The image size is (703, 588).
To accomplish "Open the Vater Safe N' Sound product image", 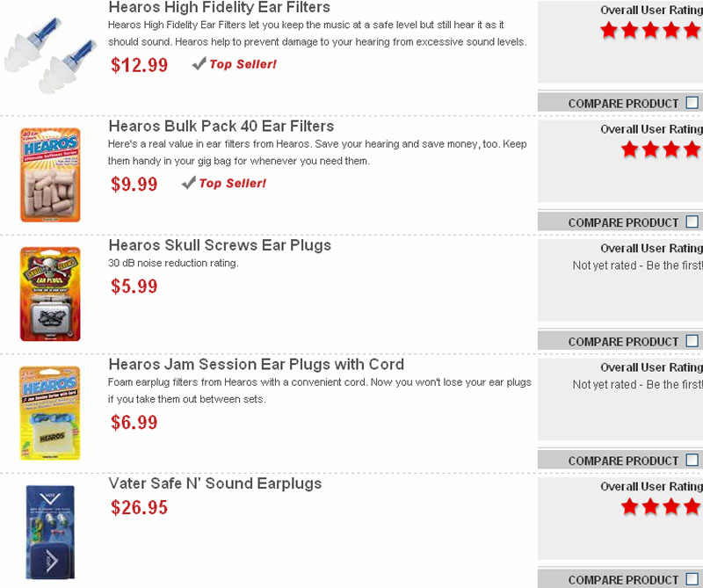I will [x=50, y=531].
